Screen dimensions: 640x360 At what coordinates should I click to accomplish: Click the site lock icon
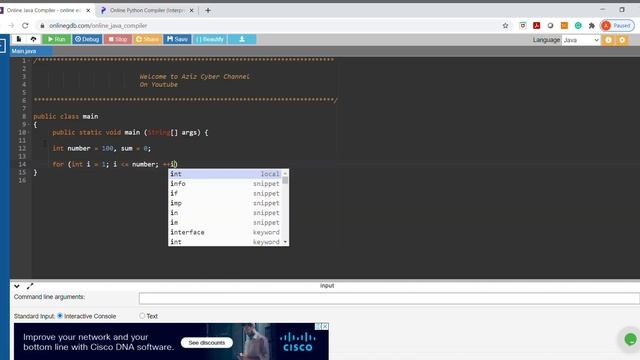click(42, 26)
